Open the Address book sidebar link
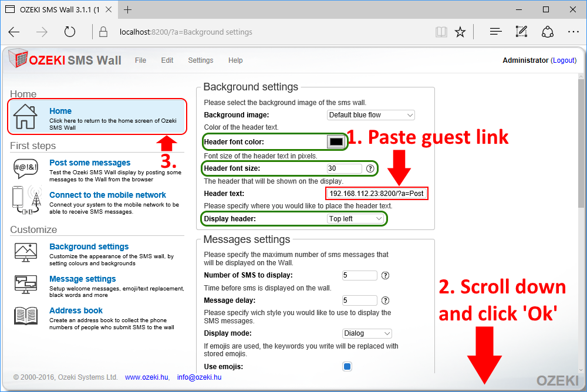Viewport: 587px width, 392px height. pos(76,310)
